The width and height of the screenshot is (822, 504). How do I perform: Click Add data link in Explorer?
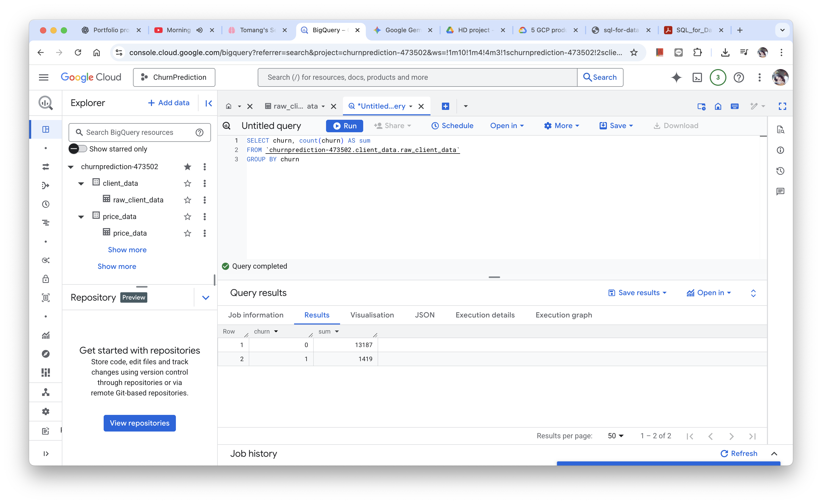[x=169, y=103]
